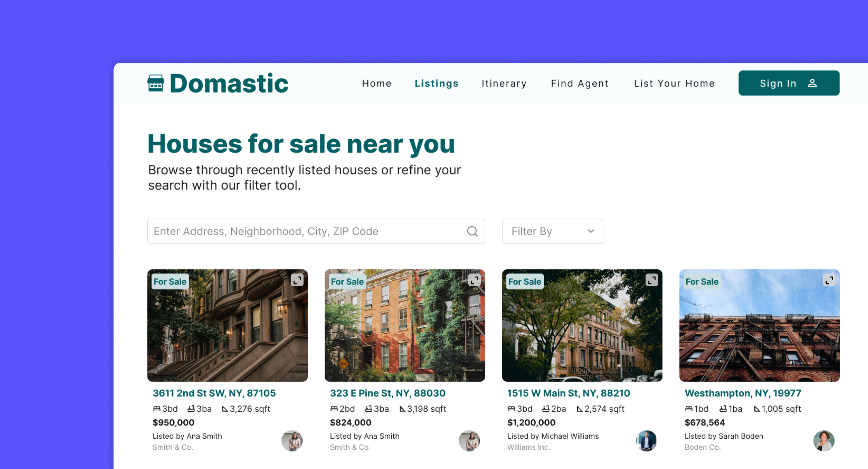The height and width of the screenshot is (469, 868).
Task: Open 323 E Pine St, NY, 88030 link
Action: (x=387, y=393)
